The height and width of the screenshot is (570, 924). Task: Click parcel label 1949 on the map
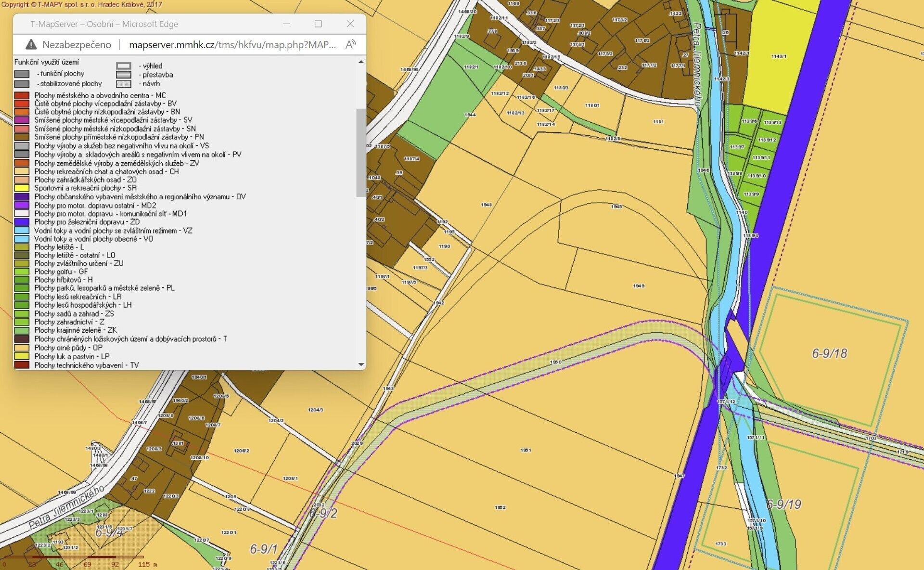point(639,286)
